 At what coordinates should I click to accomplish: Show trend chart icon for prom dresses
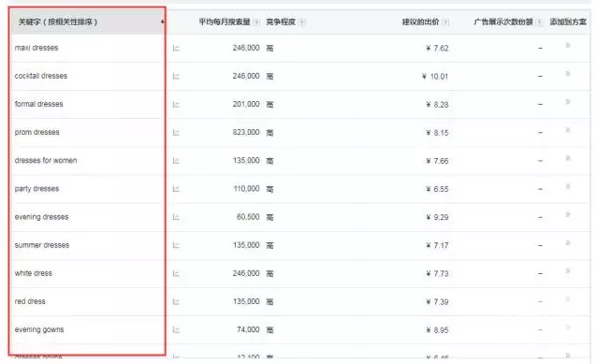(176, 133)
